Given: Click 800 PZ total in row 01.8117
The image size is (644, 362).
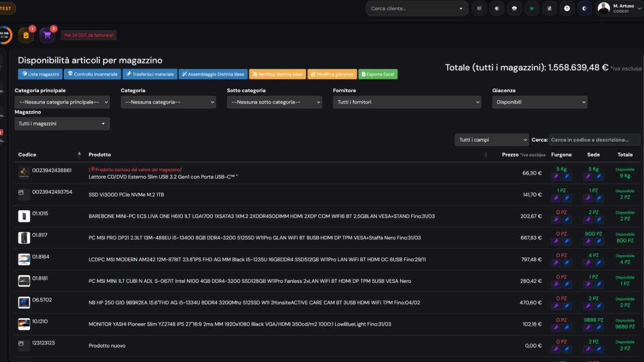Looking at the screenshot, I should [625, 240].
